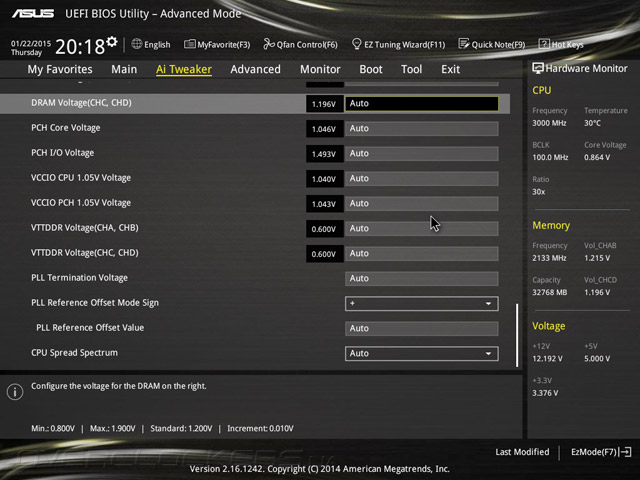Click PLL Reference Offset Value field
Screen dimensions: 640x480
click(x=422, y=329)
